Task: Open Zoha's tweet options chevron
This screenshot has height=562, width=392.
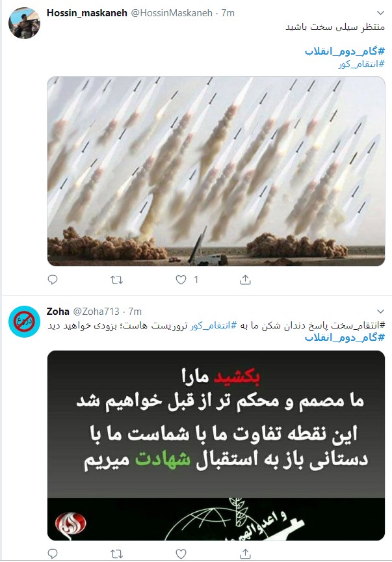Action: 380,312
